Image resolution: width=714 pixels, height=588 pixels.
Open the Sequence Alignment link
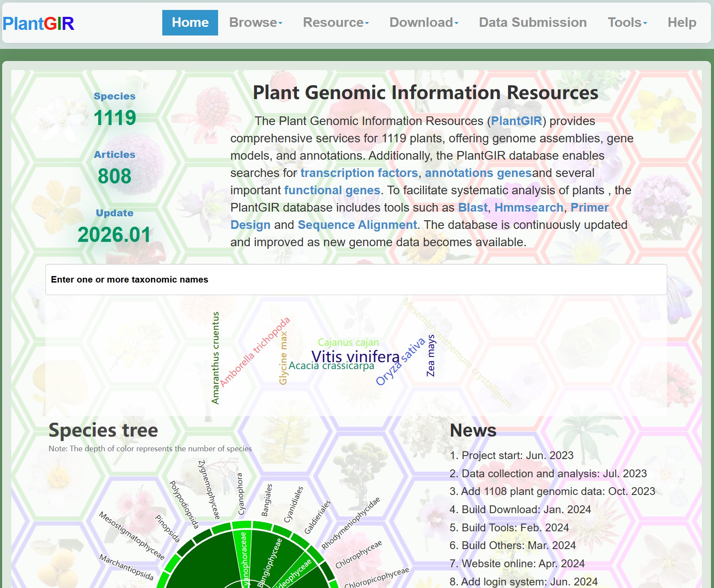357,225
